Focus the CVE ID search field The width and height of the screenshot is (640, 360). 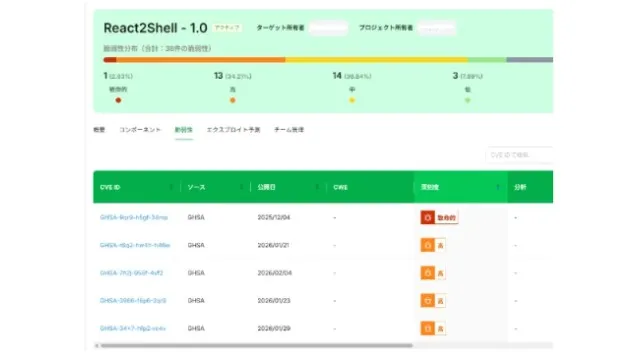(x=520, y=155)
